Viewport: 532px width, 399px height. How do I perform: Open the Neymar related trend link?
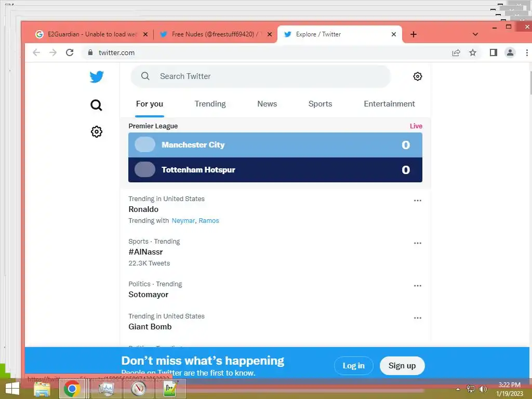(x=183, y=220)
